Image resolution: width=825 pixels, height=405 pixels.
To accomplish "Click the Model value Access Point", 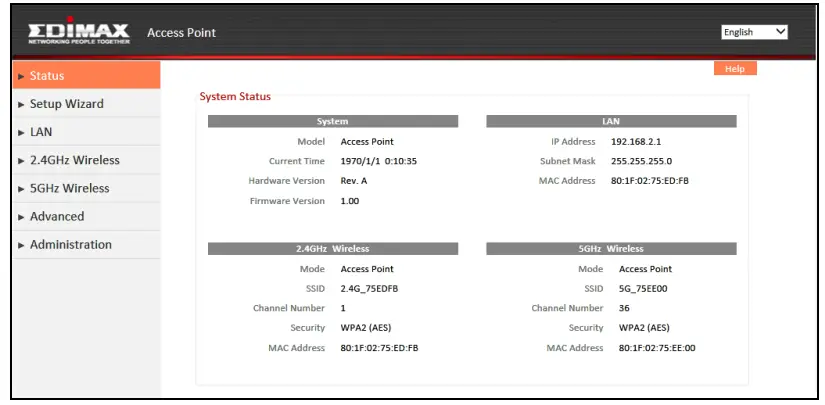I will pos(367,141).
